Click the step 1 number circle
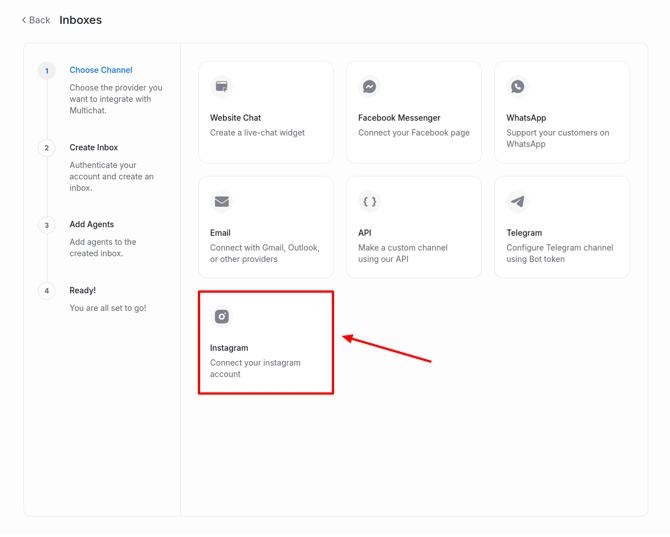This screenshot has width=670, height=537. pos(47,71)
